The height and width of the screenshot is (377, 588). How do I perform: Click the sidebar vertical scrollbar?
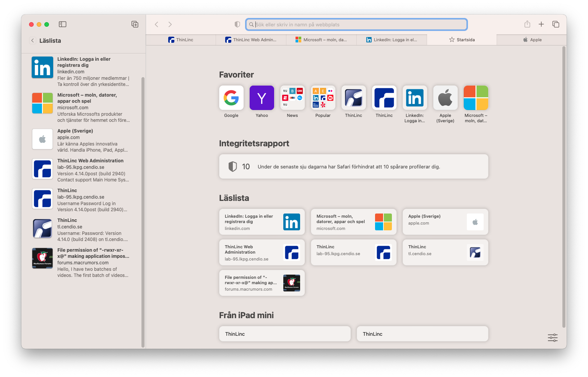click(x=143, y=212)
